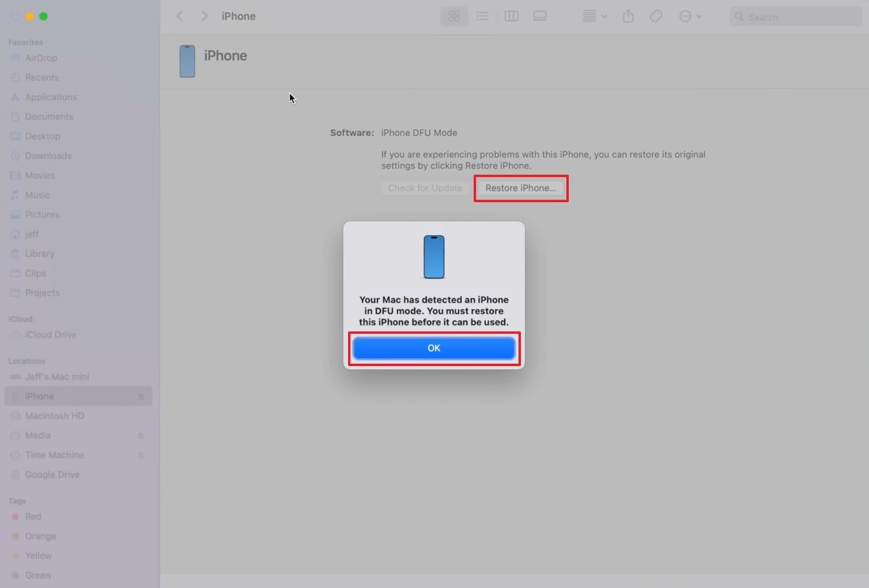Eject the Media volume

point(141,435)
